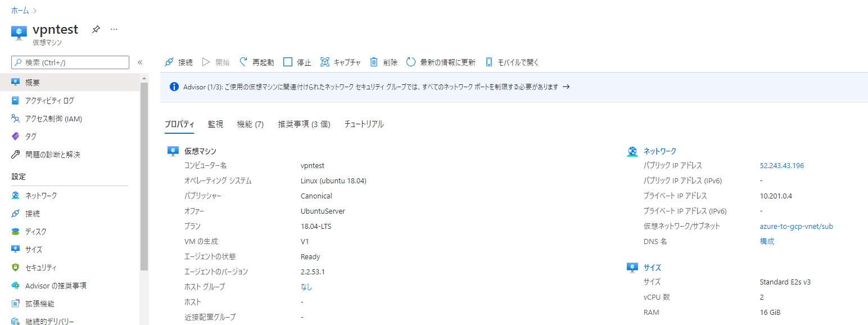
Task: Switch to the 機能 (7) tab
Action: pyautogui.click(x=250, y=124)
